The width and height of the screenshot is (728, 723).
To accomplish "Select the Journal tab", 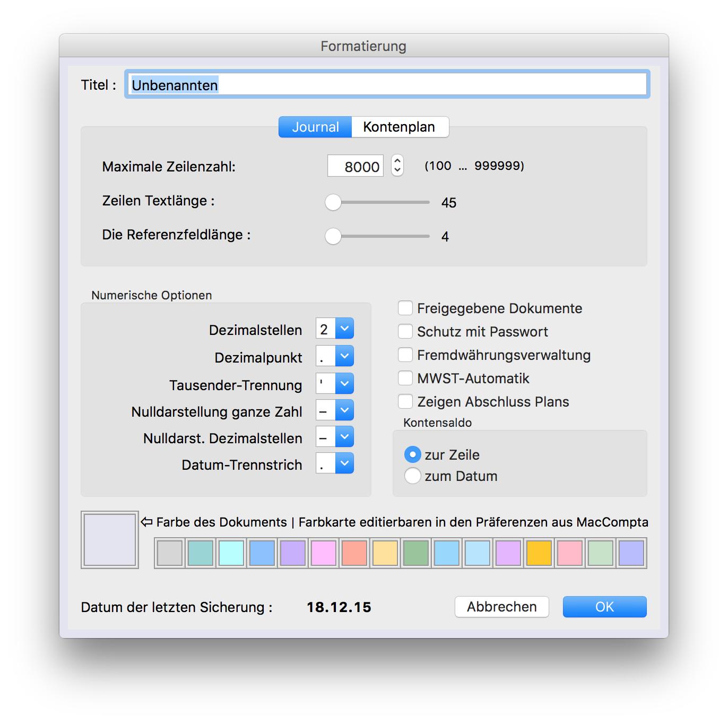I will [315, 127].
